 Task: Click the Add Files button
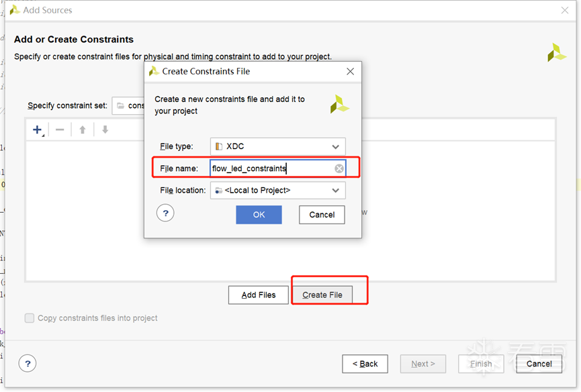(259, 295)
